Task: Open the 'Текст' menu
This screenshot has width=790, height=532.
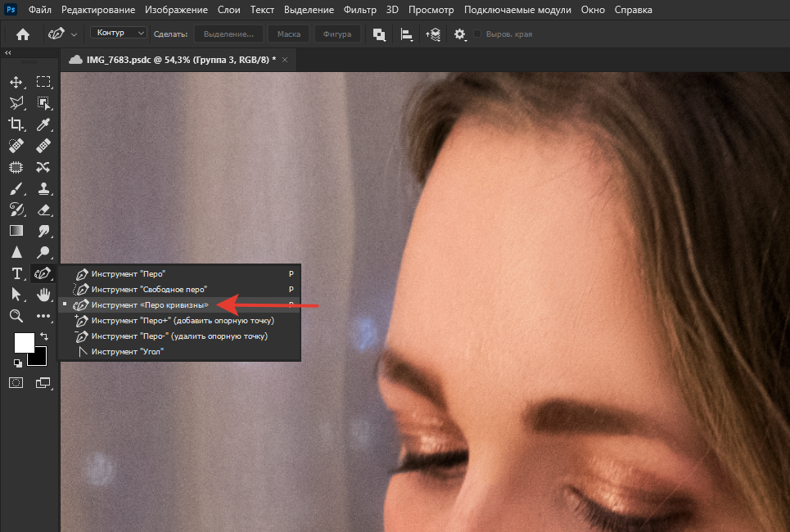Action: [262, 10]
